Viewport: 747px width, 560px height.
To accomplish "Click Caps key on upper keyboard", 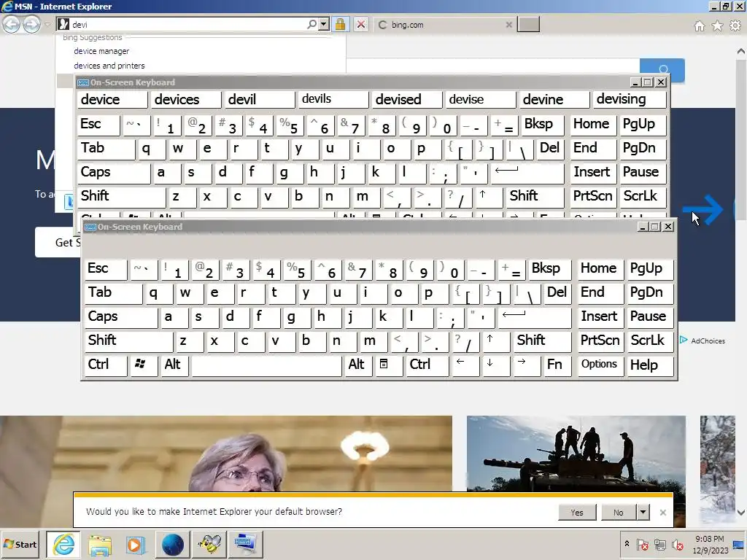I will coord(114,172).
